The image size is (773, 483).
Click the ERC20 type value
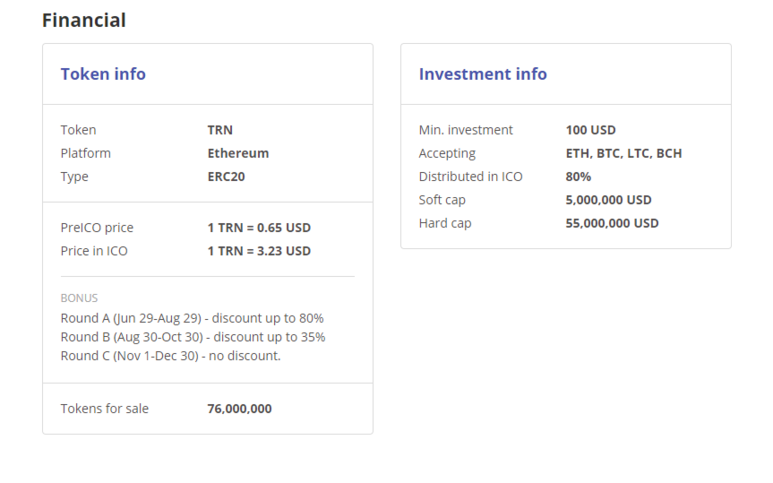(x=226, y=177)
